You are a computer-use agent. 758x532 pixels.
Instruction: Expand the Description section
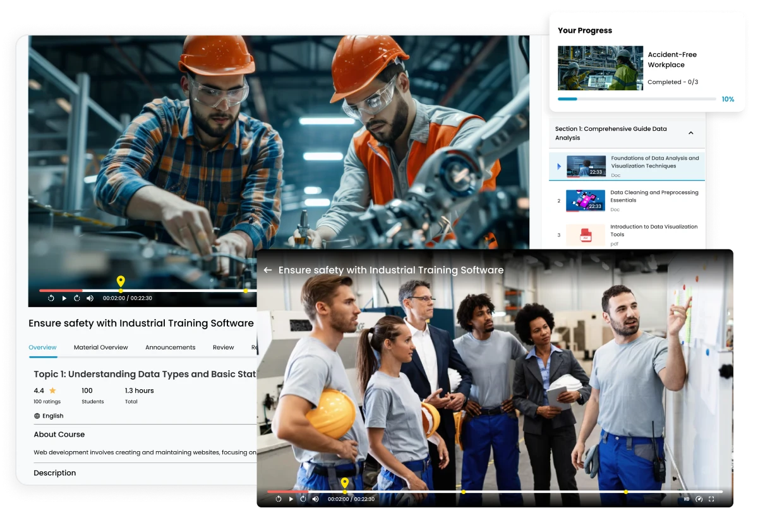point(54,473)
